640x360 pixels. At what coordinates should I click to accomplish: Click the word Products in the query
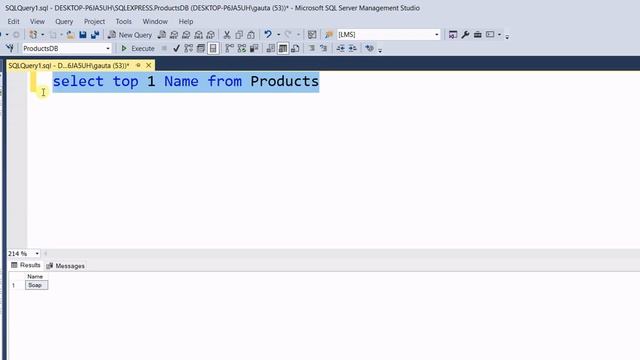[284, 81]
